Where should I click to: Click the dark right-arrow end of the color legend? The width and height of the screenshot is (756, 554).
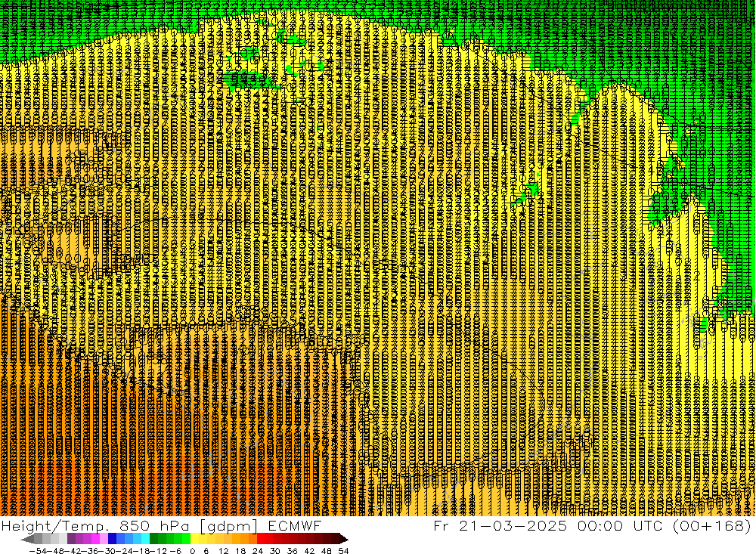click(x=344, y=539)
